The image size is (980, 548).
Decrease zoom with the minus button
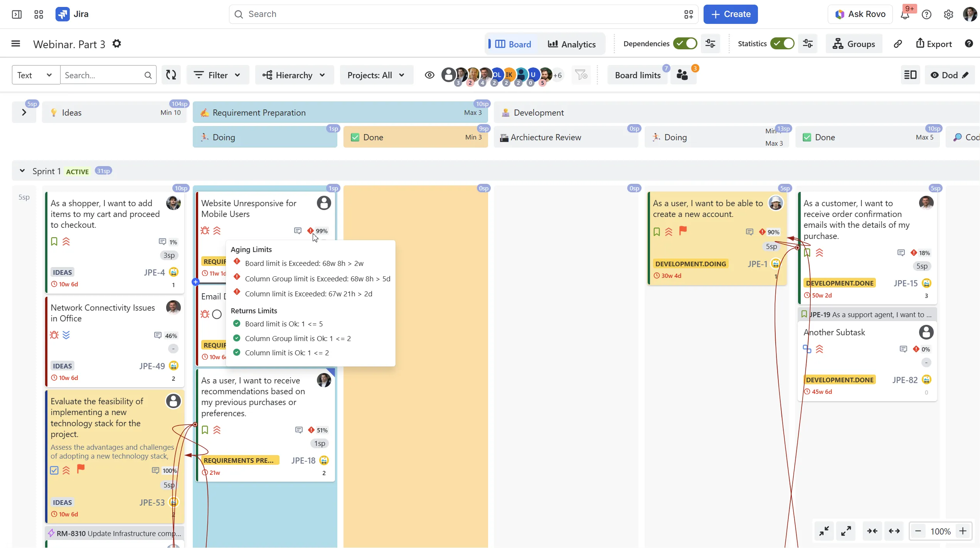point(918,531)
